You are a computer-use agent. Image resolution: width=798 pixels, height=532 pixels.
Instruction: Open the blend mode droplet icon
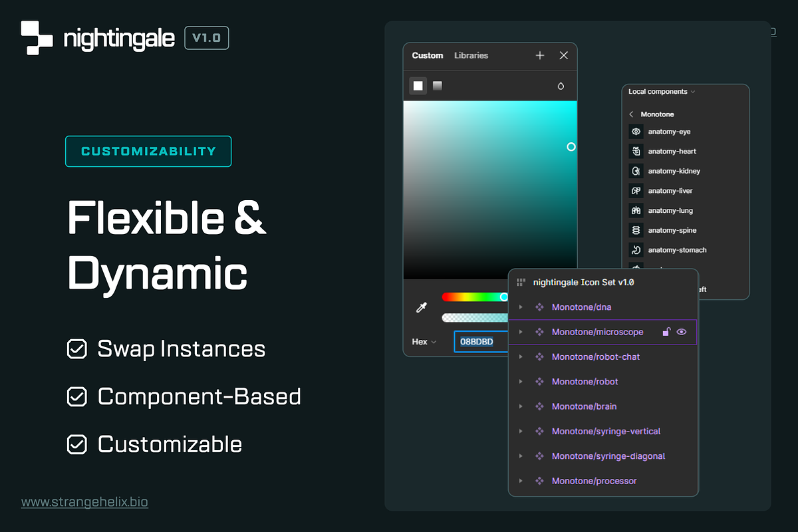point(561,86)
